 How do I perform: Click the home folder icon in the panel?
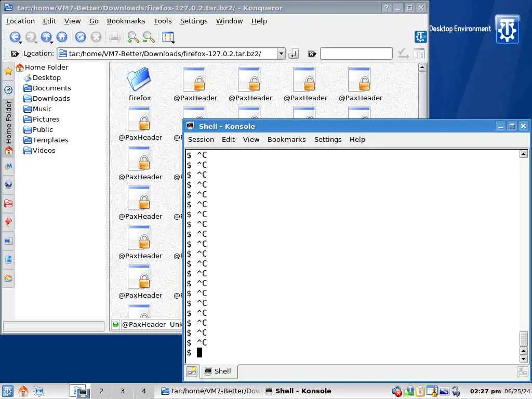(23, 391)
